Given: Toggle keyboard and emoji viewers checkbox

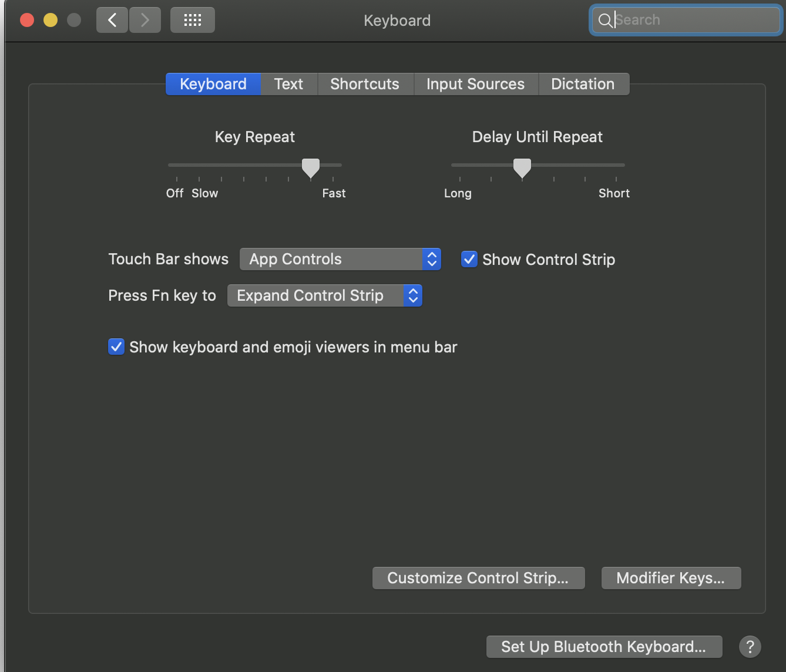Looking at the screenshot, I should tap(116, 347).
